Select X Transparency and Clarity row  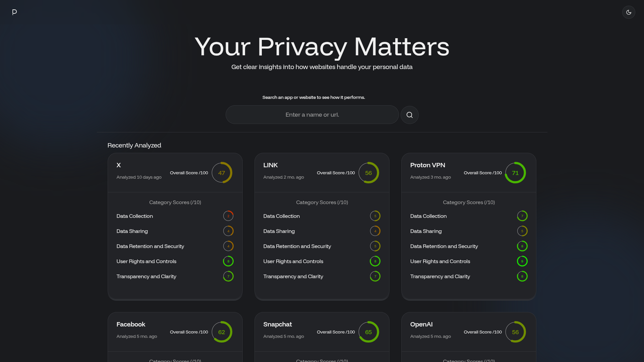pos(146,277)
